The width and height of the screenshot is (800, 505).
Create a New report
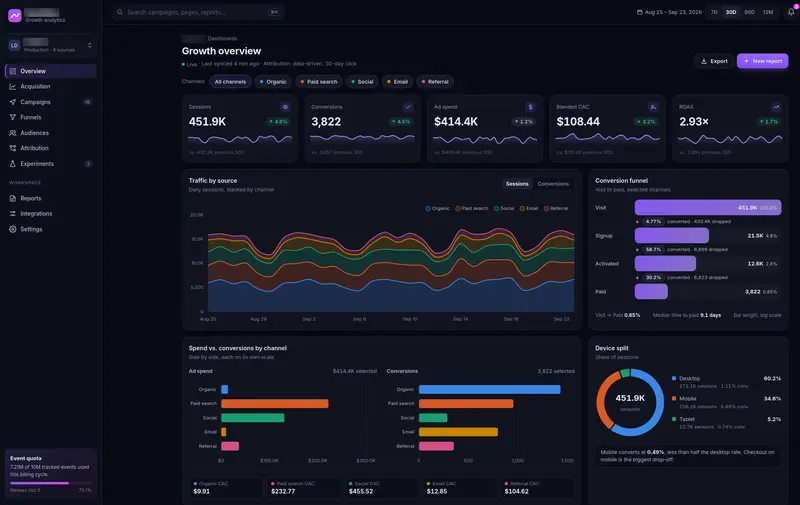click(x=762, y=61)
